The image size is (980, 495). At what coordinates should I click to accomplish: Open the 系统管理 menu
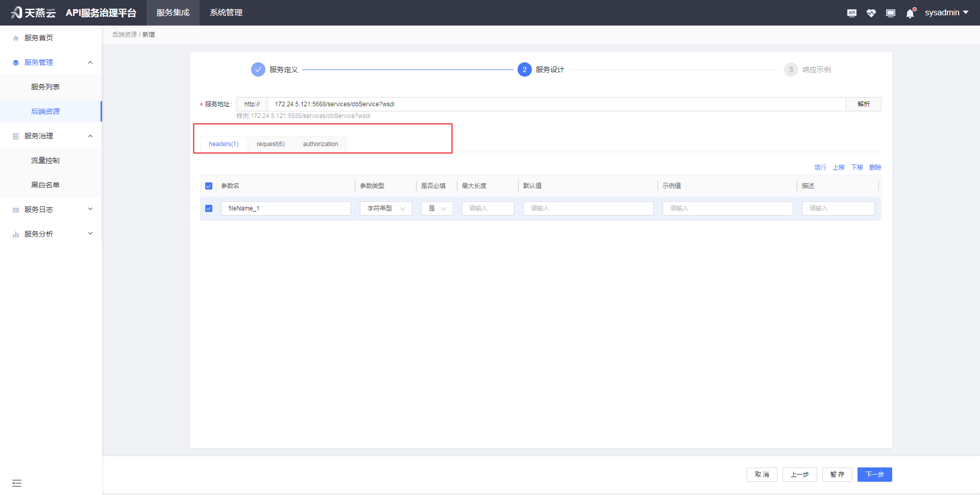pyautogui.click(x=226, y=13)
